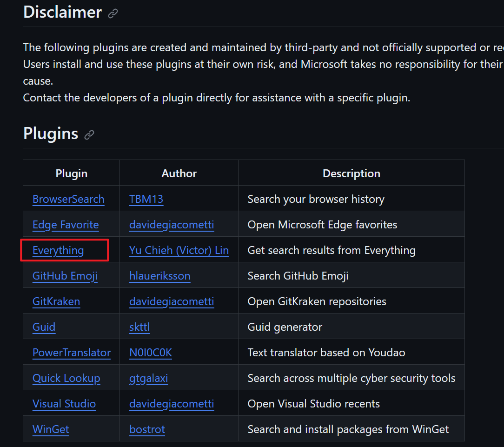Open the Visual Studio plugin link
Screen dimensions: 504x447
64,404
